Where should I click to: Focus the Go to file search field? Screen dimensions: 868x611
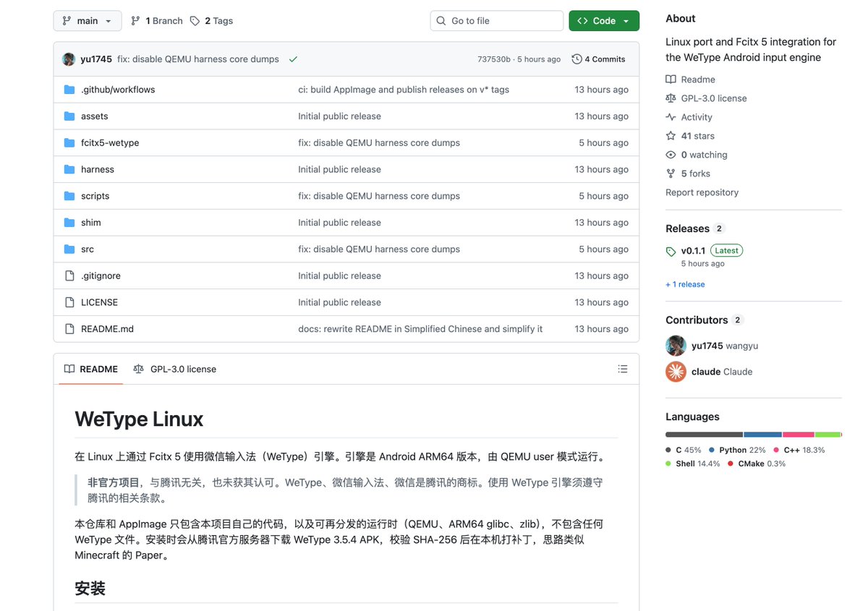(497, 21)
